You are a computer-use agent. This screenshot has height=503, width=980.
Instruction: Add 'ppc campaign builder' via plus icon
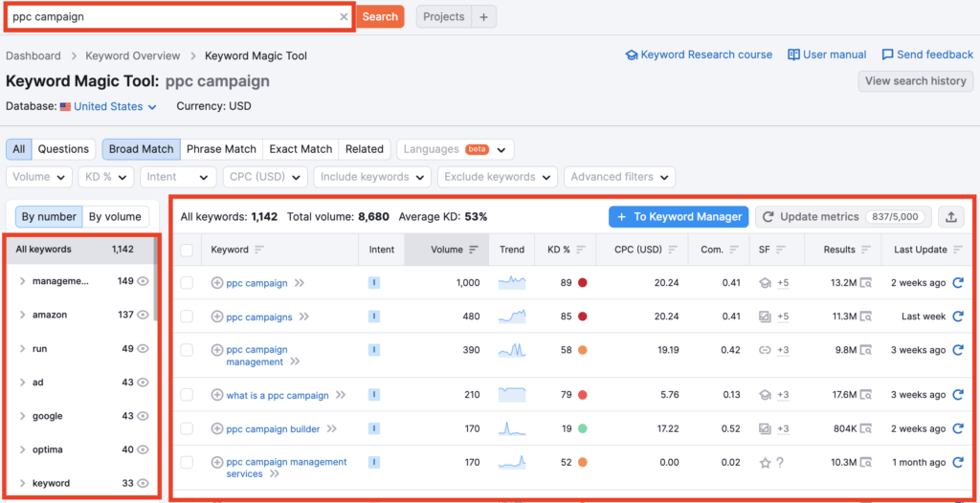tap(217, 428)
